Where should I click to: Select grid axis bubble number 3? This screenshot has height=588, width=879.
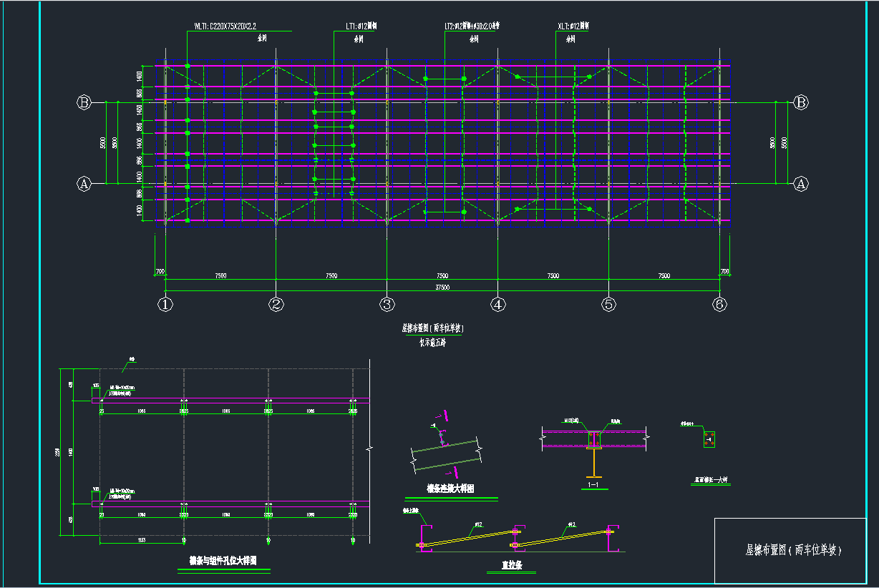coord(387,304)
